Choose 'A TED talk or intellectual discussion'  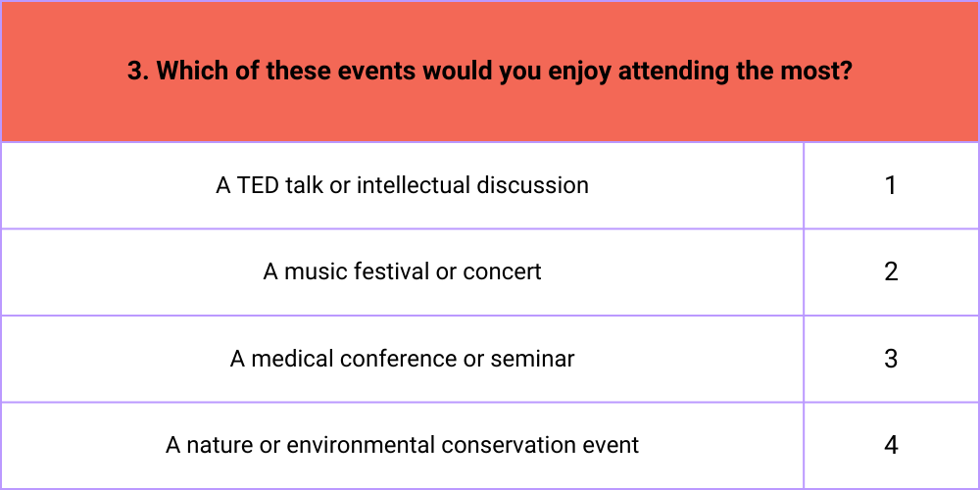[403, 185]
